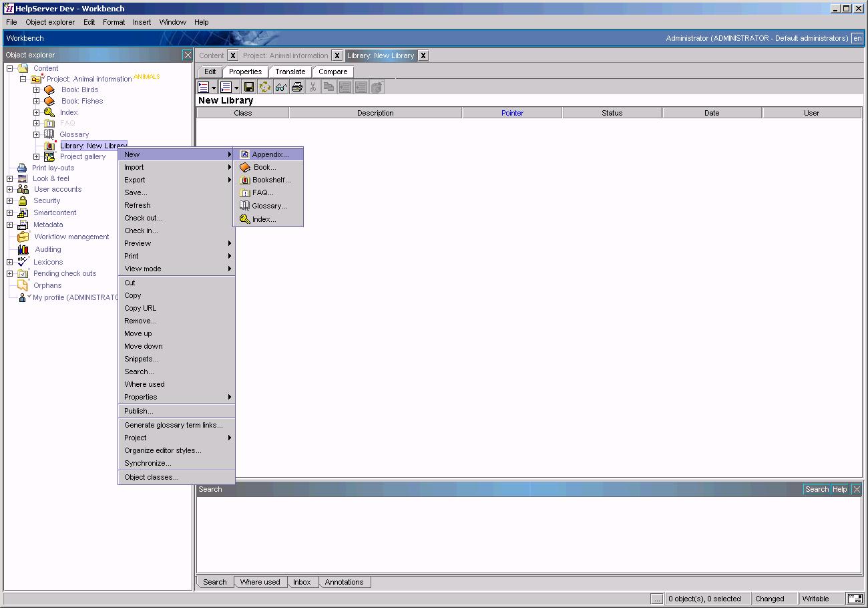Open the Where used bottom tab
868x608 pixels.
click(260, 582)
